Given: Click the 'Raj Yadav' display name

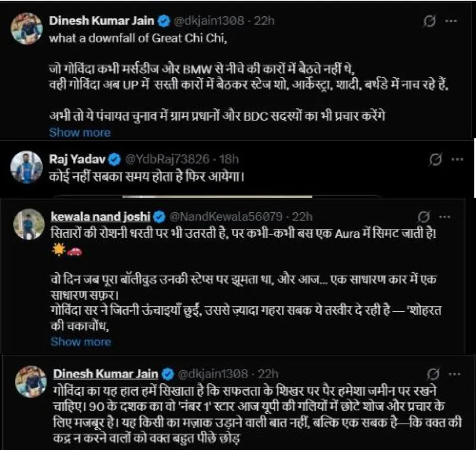Looking at the screenshot, I should (x=79, y=160).
